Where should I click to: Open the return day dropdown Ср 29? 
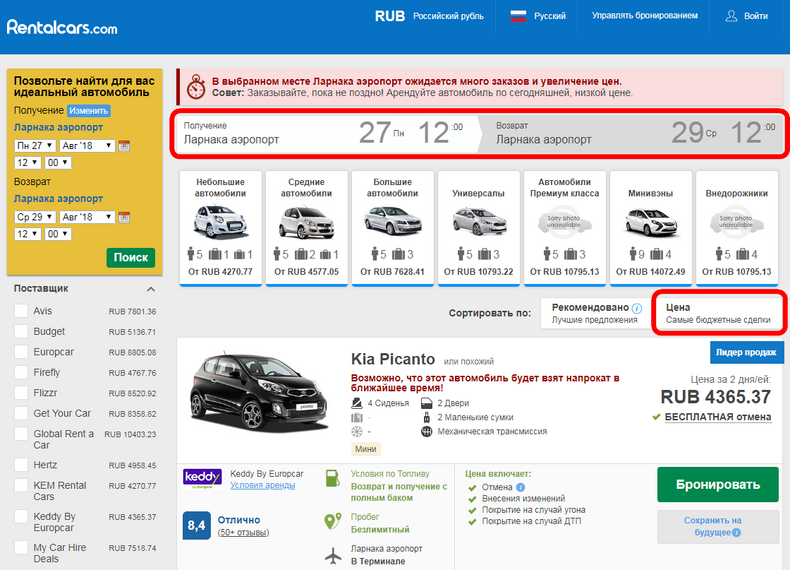pyautogui.click(x=35, y=217)
